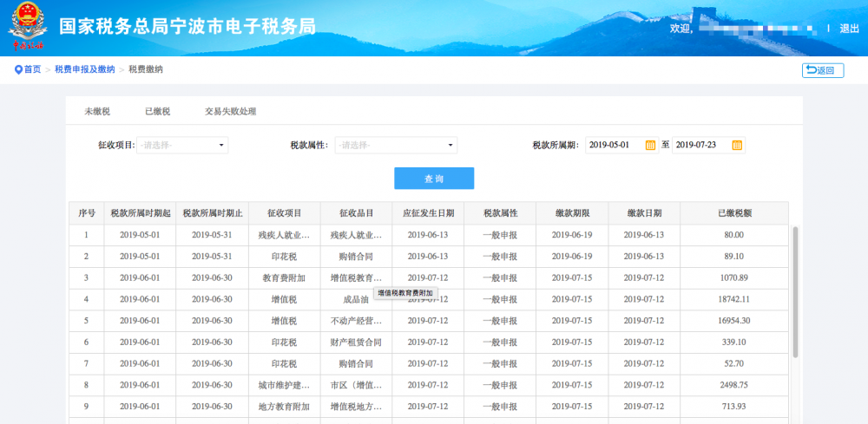Screen dimensions: 868x424
Task: Select the paid amount 52.70 cell
Action: (x=734, y=364)
